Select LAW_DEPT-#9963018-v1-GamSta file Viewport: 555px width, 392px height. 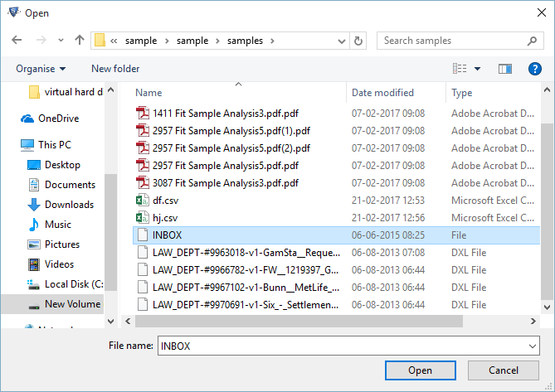pos(246,253)
